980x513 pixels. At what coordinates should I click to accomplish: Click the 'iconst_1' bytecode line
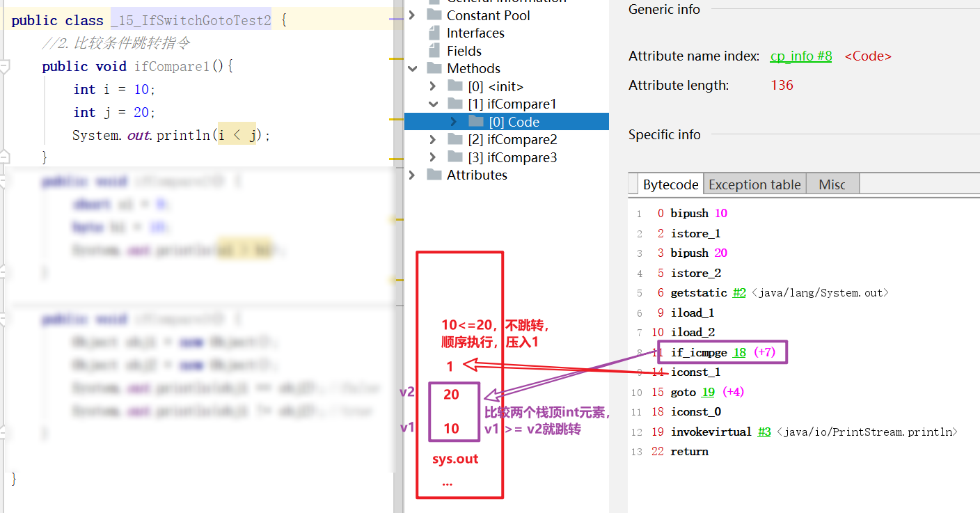point(695,372)
